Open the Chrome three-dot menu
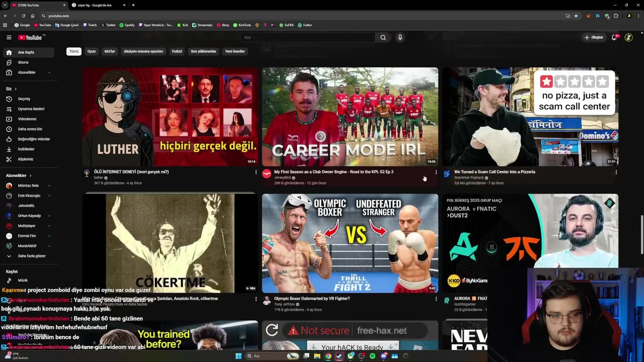 pos(638,16)
